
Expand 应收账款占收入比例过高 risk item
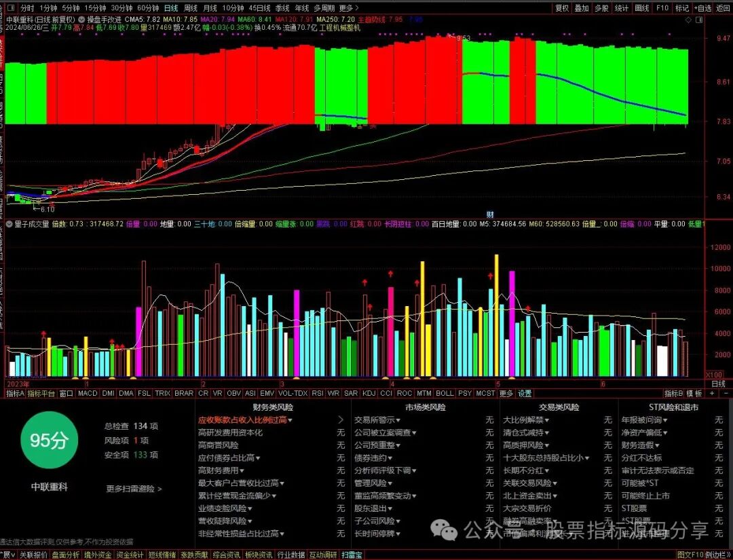pyautogui.click(x=245, y=419)
